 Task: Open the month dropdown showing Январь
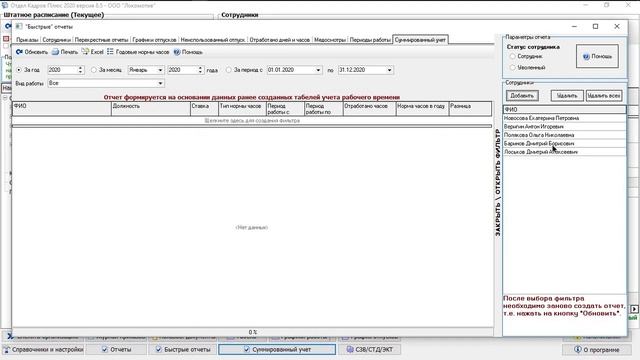point(160,70)
